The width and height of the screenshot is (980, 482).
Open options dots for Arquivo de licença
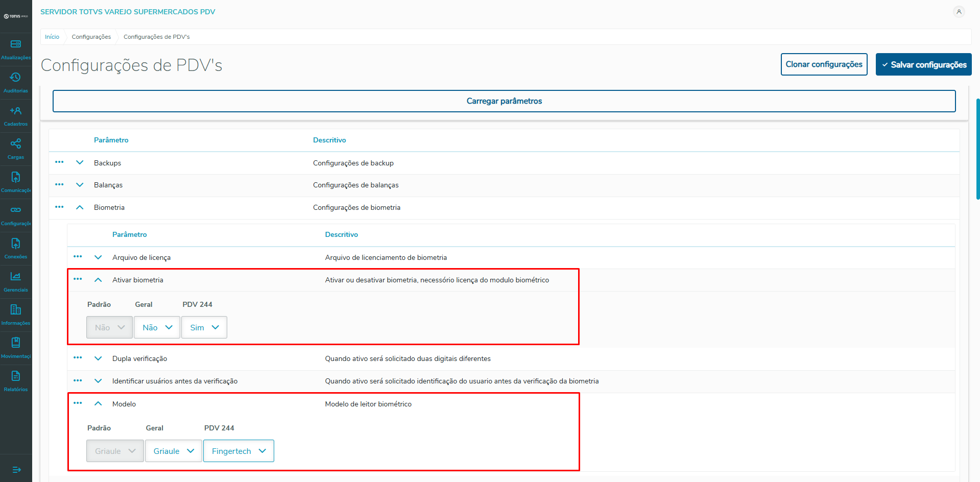tap(78, 257)
